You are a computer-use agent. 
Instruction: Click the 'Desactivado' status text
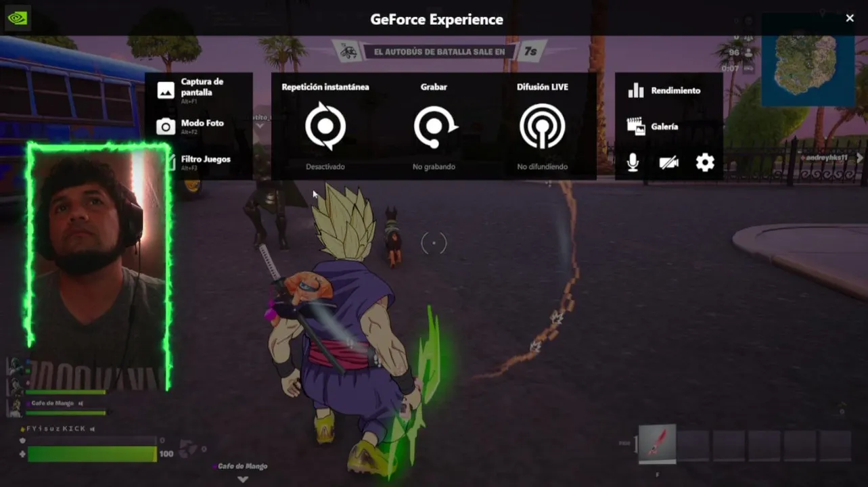coord(325,166)
